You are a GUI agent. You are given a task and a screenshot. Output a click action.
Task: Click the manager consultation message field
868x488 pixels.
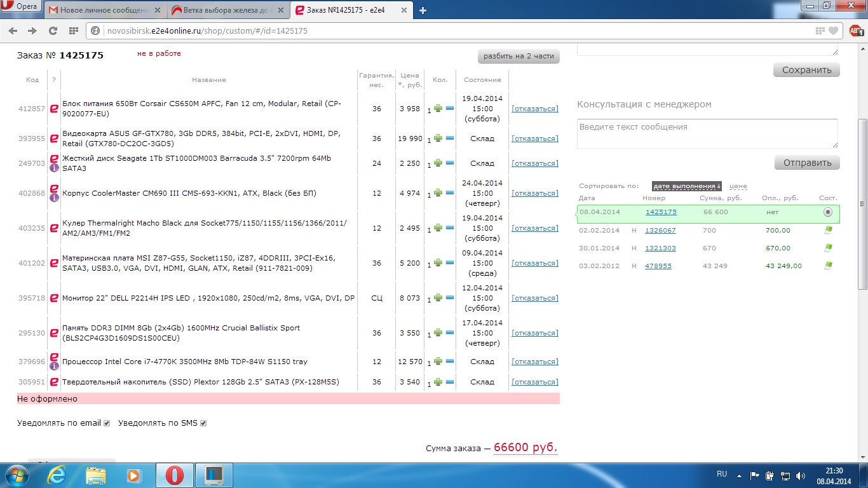(707, 133)
